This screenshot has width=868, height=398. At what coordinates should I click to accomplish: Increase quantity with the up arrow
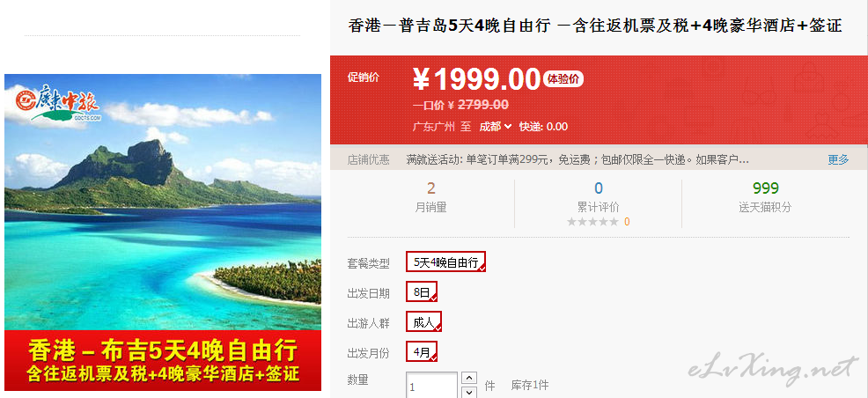pyautogui.click(x=469, y=378)
